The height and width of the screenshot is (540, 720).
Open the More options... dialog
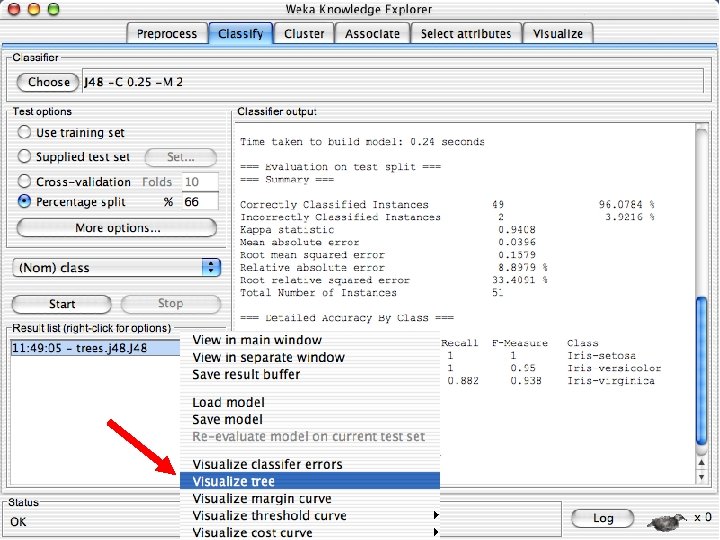pyautogui.click(x=117, y=228)
